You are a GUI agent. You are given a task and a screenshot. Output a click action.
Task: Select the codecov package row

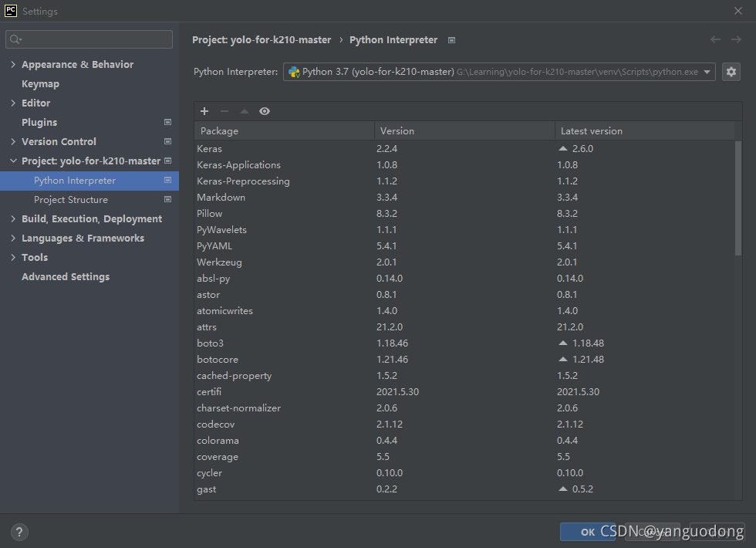click(464, 424)
